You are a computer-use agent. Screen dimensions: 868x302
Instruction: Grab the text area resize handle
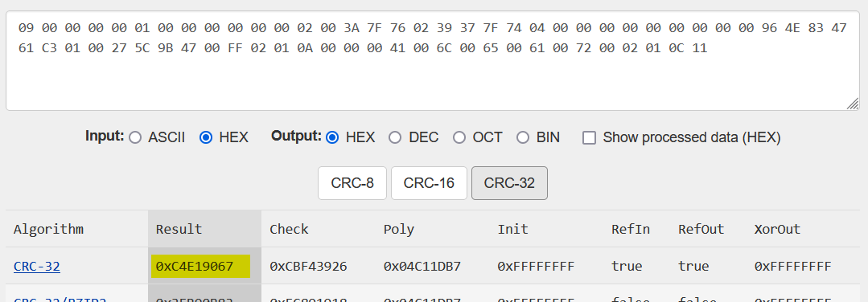[853, 104]
